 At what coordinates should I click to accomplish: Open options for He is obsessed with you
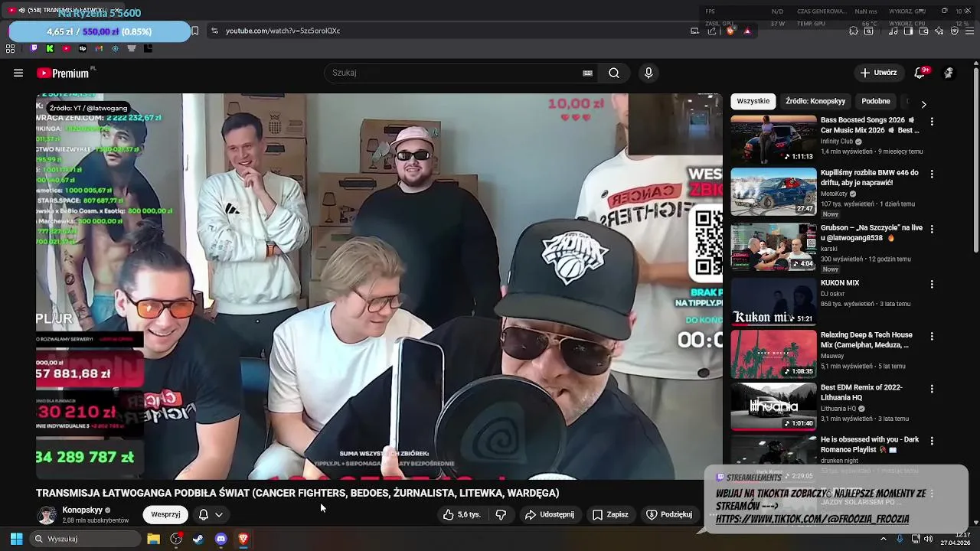(x=932, y=442)
